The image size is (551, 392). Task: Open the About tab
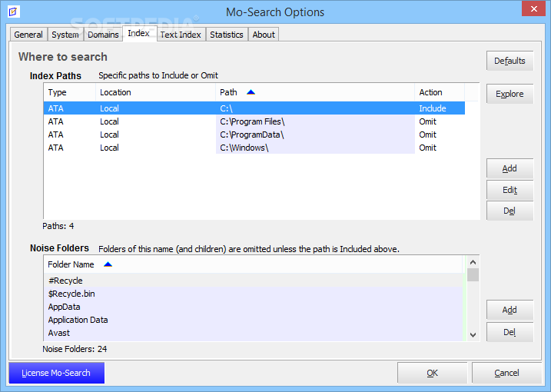[264, 35]
